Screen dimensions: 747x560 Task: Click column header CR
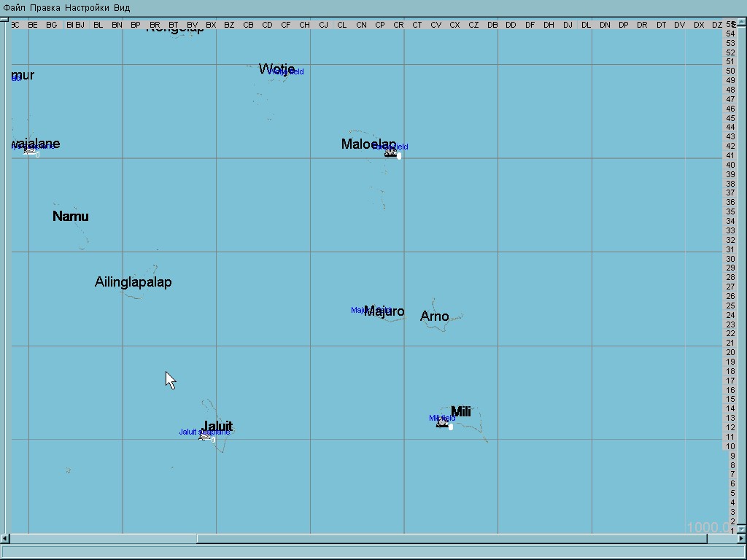pyautogui.click(x=398, y=25)
